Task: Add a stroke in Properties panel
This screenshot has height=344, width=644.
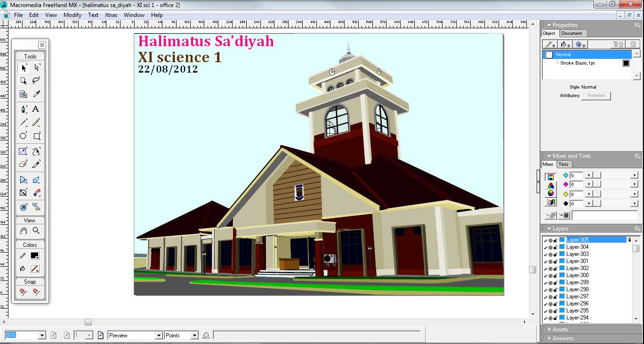Action: [x=550, y=44]
